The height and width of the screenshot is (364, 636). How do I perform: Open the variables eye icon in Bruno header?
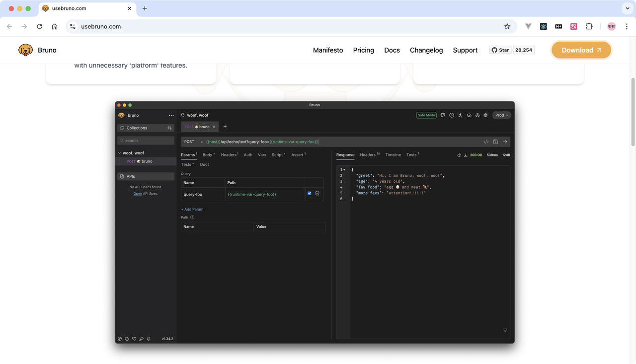click(469, 115)
